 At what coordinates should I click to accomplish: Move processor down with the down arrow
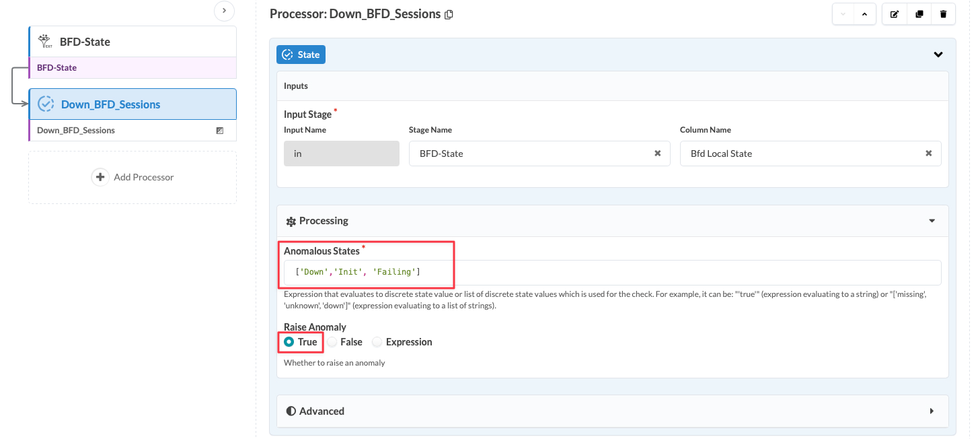(843, 14)
